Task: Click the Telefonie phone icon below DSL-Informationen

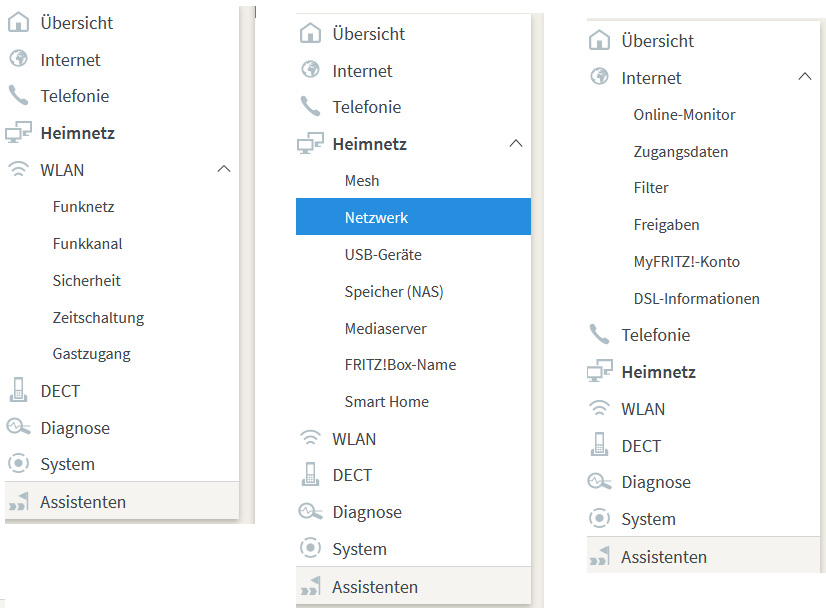Action: [x=600, y=335]
